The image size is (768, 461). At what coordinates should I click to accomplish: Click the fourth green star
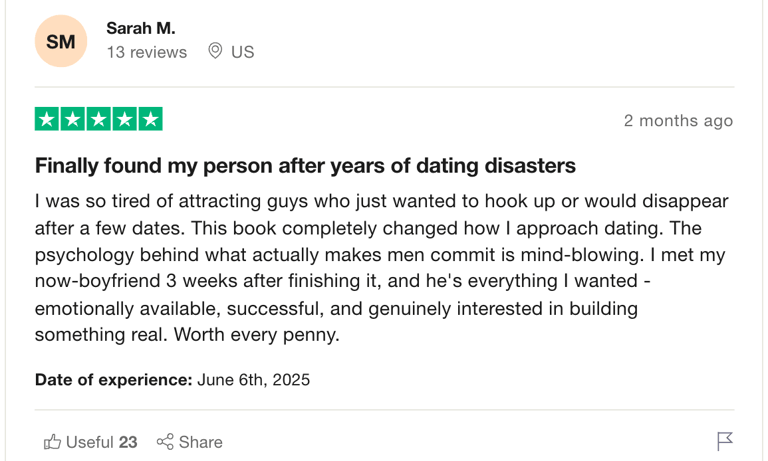125,119
